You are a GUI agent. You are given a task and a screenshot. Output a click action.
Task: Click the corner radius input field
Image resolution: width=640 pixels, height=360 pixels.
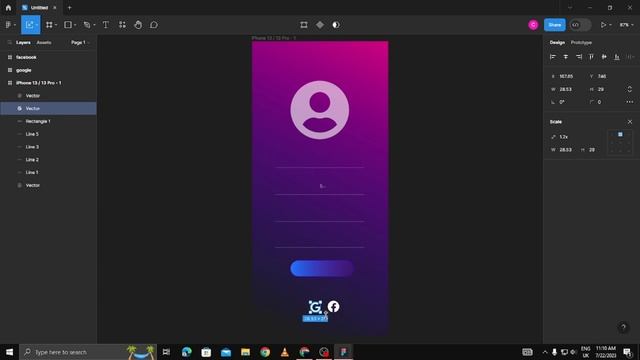(x=604, y=102)
